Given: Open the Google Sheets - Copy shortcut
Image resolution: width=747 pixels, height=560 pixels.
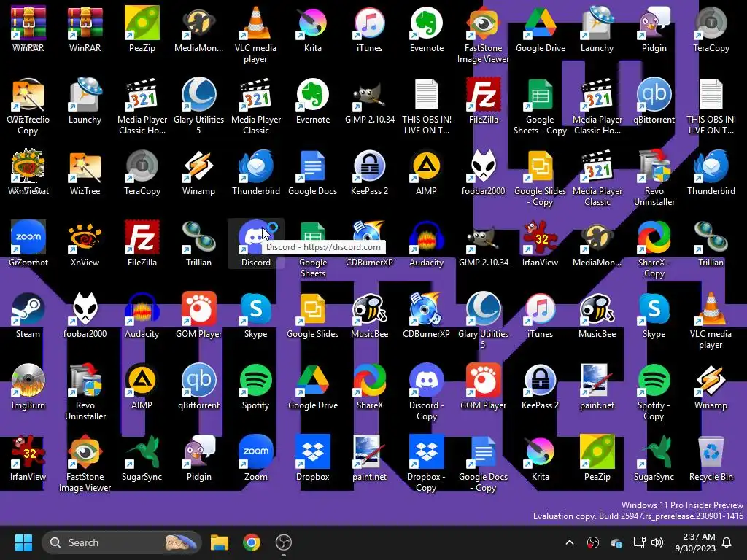Looking at the screenshot, I should tap(541, 106).
